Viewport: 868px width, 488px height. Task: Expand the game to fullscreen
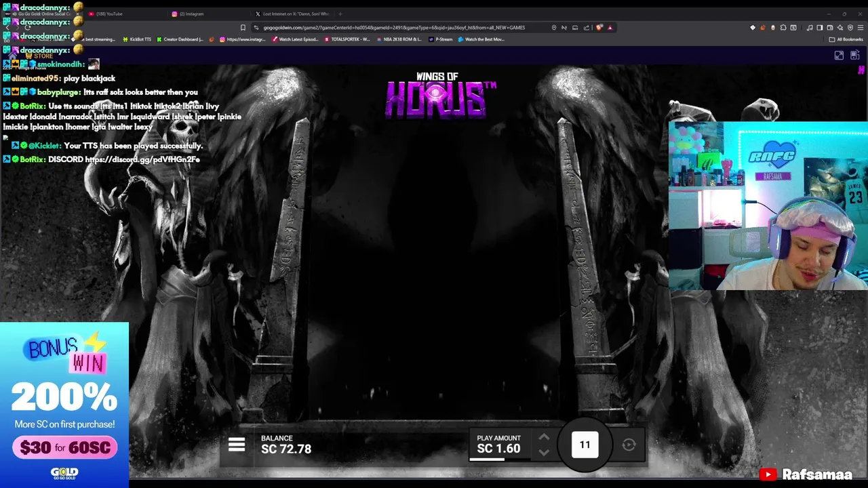coord(839,56)
